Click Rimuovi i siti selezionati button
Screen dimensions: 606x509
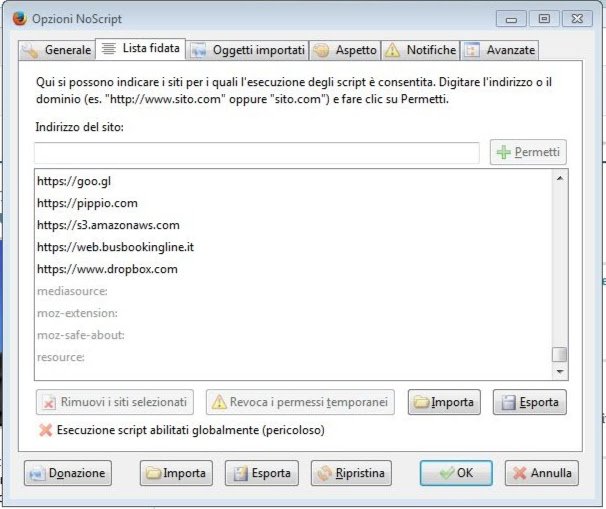pos(115,402)
